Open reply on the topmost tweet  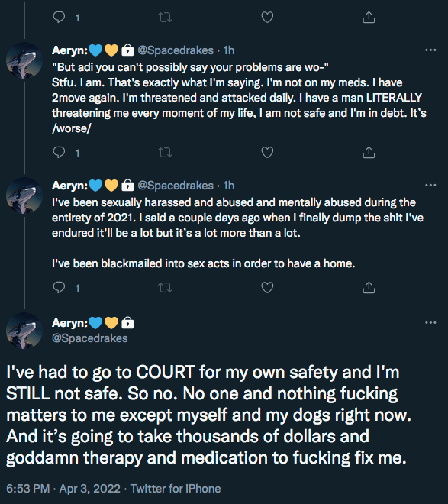point(59,17)
